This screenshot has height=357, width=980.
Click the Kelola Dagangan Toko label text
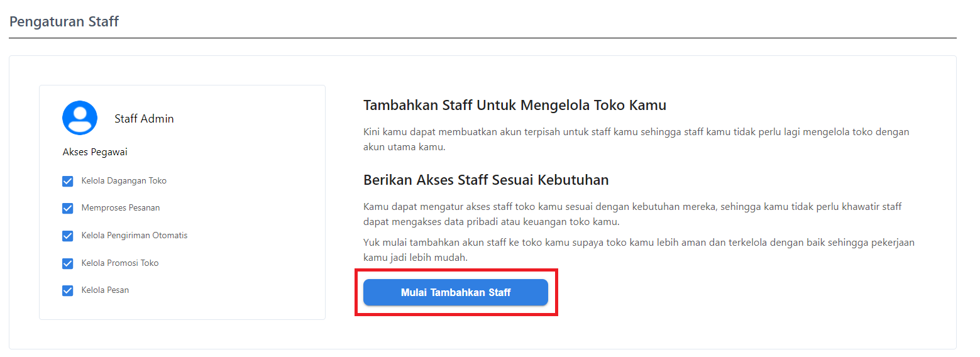point(124,181)
